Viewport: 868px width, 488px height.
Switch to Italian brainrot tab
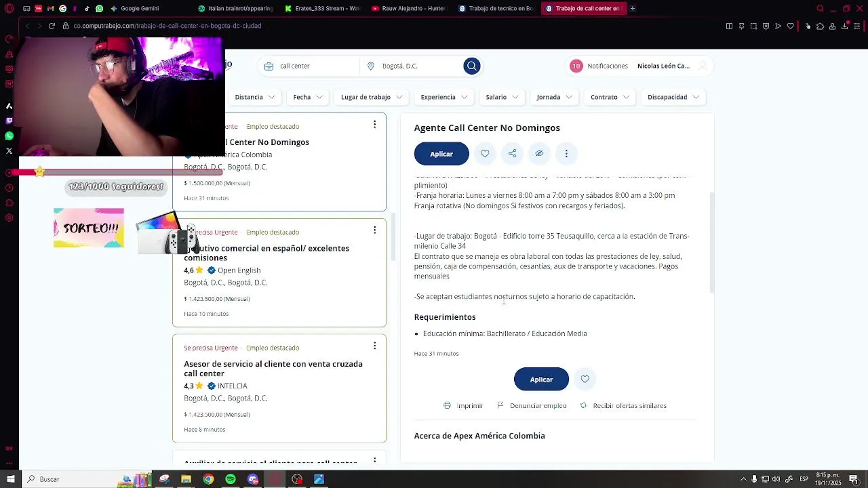(237, 9)
